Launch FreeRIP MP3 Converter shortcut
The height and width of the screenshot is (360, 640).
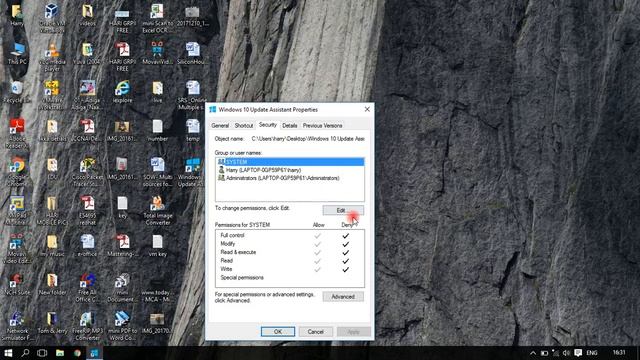[87, 326]
